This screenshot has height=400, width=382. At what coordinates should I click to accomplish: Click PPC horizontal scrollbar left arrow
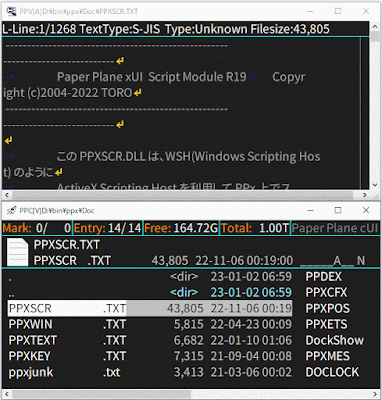click(x=6, y=394)
